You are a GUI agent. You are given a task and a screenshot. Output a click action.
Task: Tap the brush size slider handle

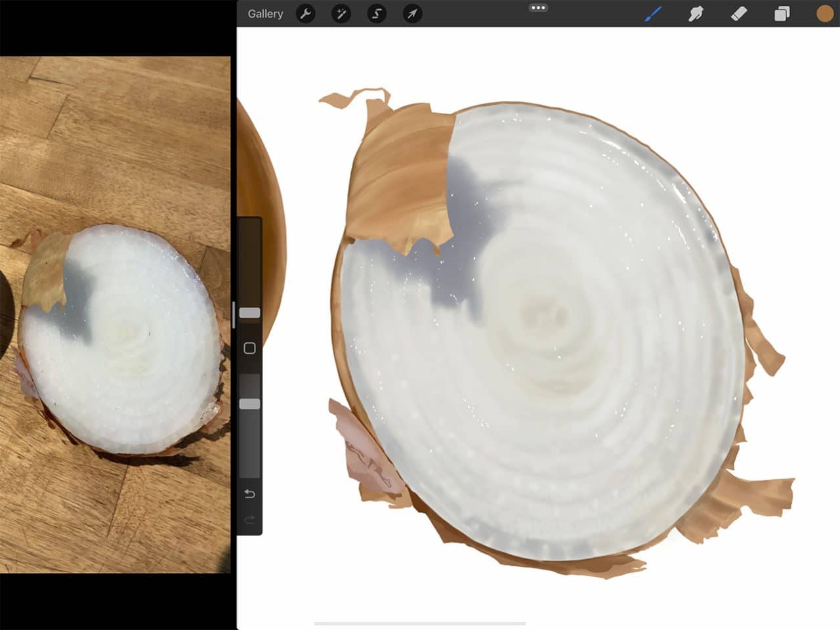pyautogui.click(x=249, y=313)
